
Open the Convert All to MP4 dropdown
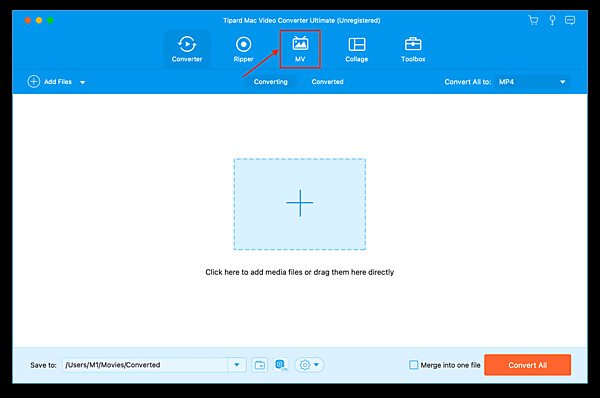point(532,82)
